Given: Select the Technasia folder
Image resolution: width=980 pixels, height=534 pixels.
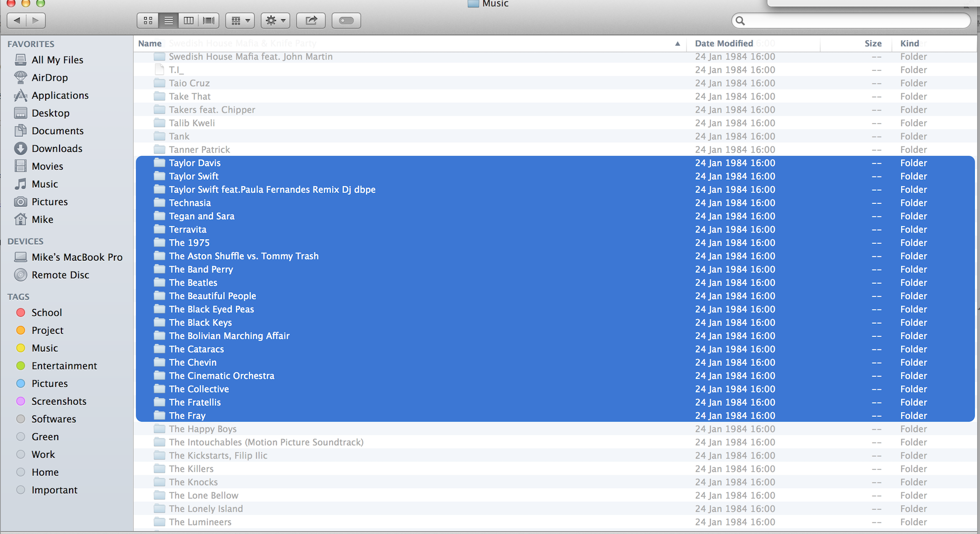Looking at the screenshot, I should 555,203.
